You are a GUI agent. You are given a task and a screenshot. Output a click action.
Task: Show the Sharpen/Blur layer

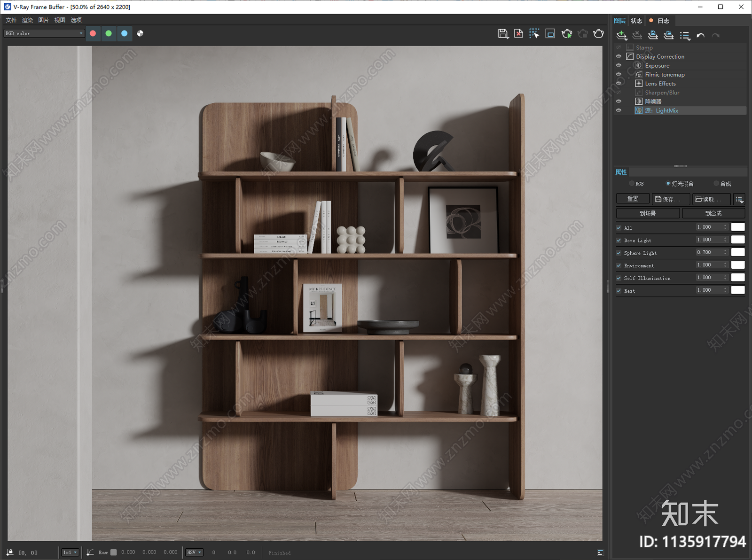point(619,92)
